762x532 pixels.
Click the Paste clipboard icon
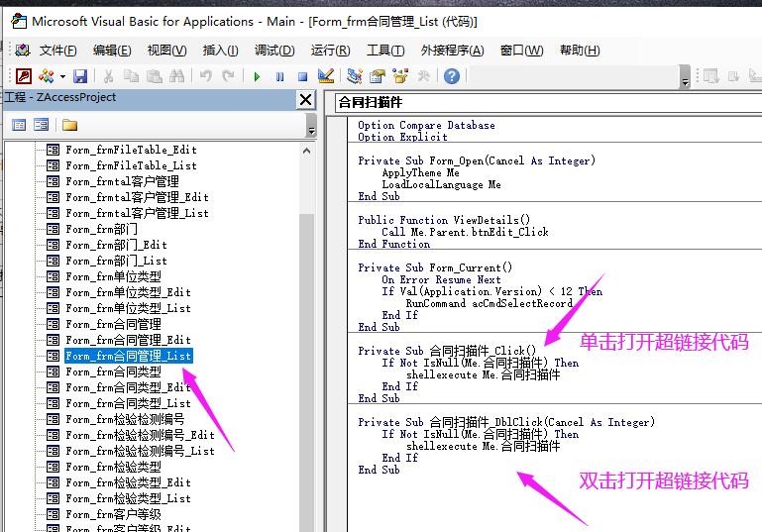click(x=154, y=76)
